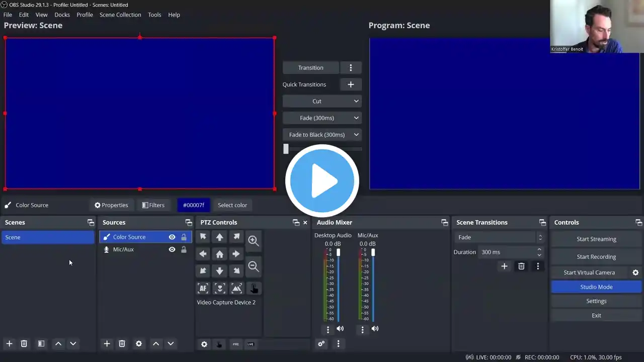Image resolution: width=644 pixels, height=362 pixels.
Task: Lock the Mic/Aux source
Action: pos(184,249)
